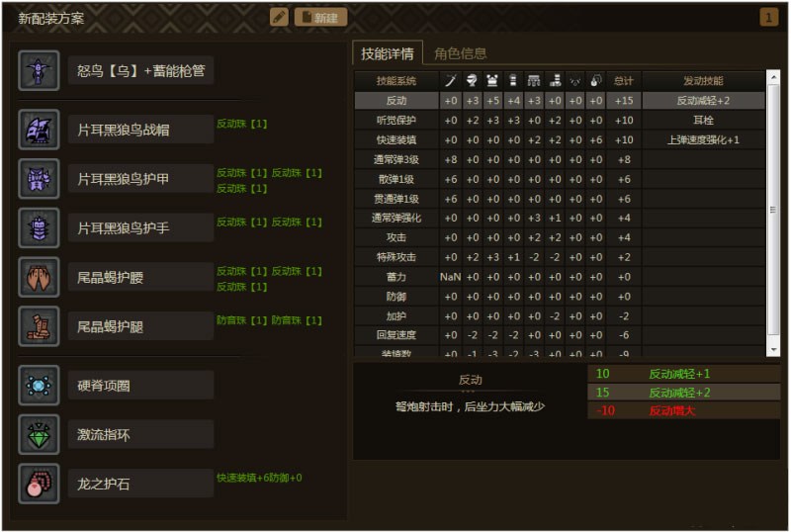Select the 快速装填 skill row
The height and width of the screenshot is (532, 791).
560,139
